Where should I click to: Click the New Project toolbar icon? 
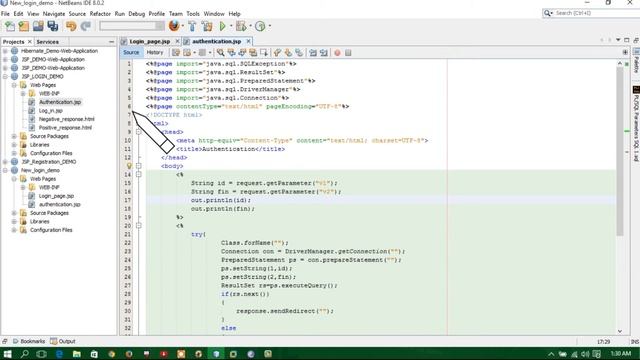[24, 26]
